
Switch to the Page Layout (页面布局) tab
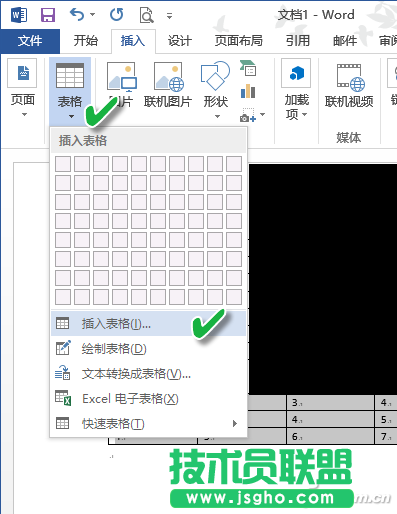pyautogui.click(x=239, y=41)
